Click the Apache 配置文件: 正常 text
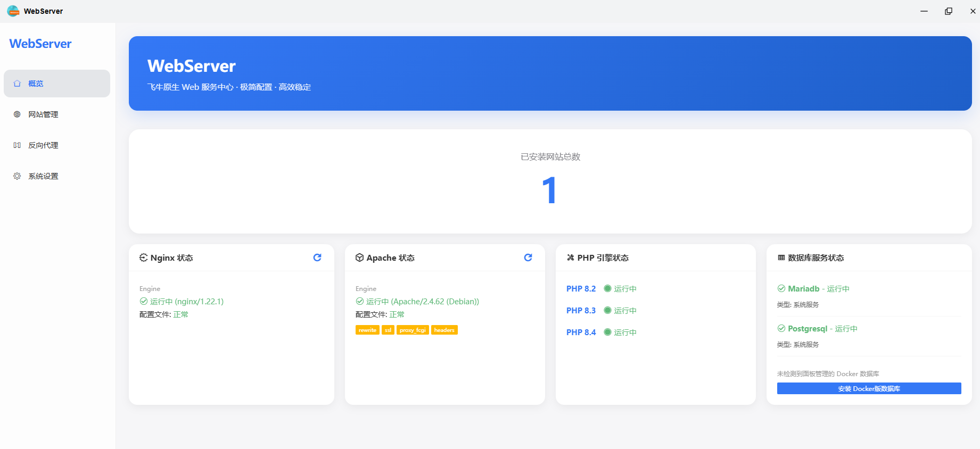Image resolution: width=980 pixels, height=449 pixels. point(380,314)
